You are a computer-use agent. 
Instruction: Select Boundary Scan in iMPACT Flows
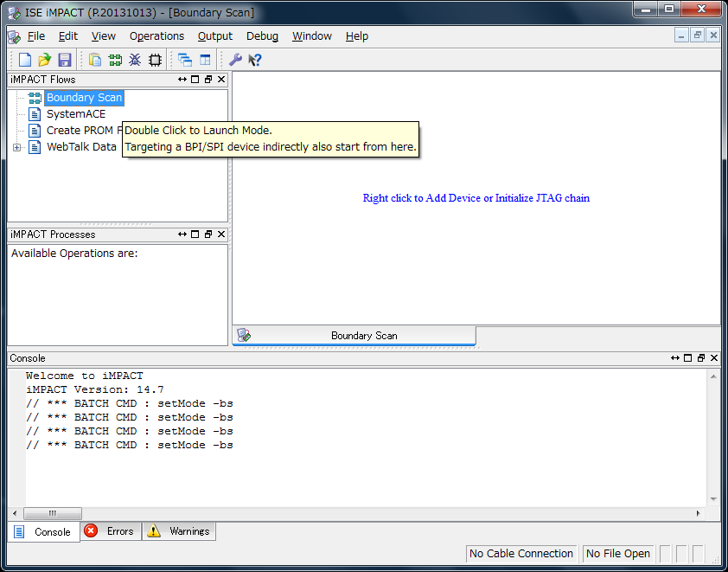[x=84, y=98]
